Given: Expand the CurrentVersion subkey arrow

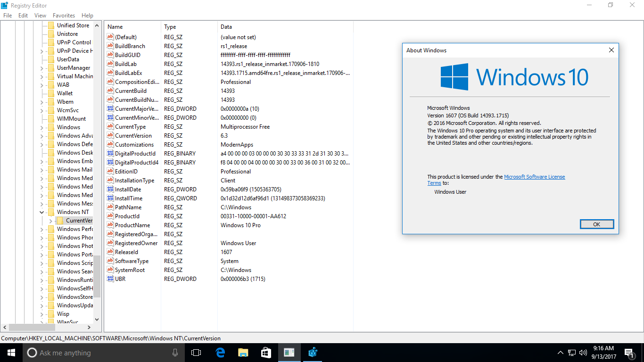Looking at the screenshot, I should click(51, 221).
